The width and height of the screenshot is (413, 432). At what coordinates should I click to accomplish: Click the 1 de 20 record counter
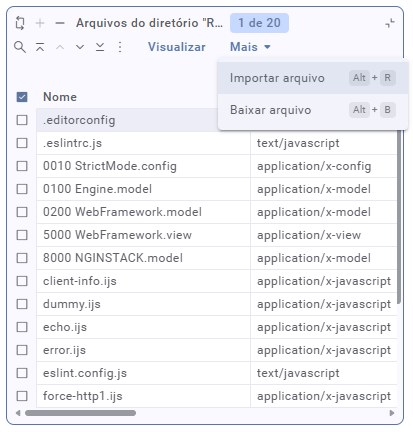coord(259,23)
